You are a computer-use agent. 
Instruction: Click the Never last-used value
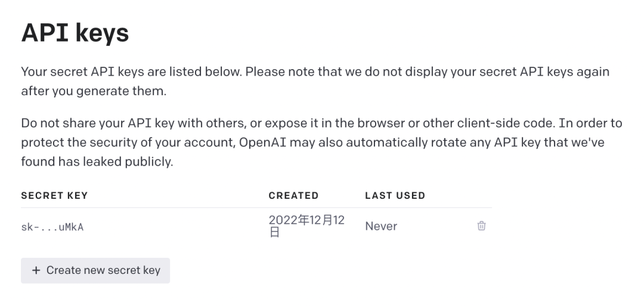pos(381,226)
